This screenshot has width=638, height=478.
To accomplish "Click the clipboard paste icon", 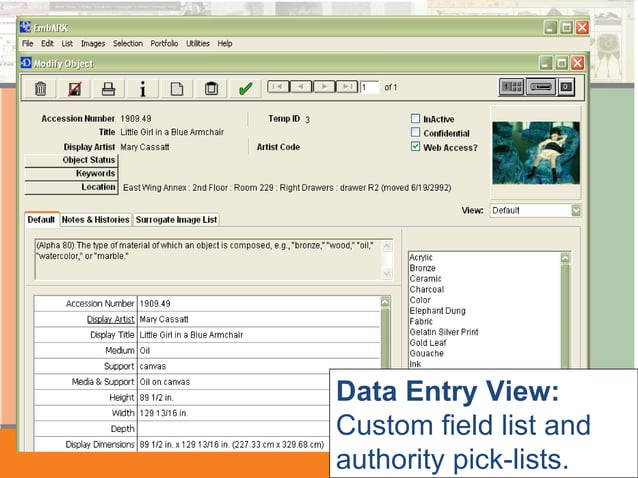I will 210,88.
